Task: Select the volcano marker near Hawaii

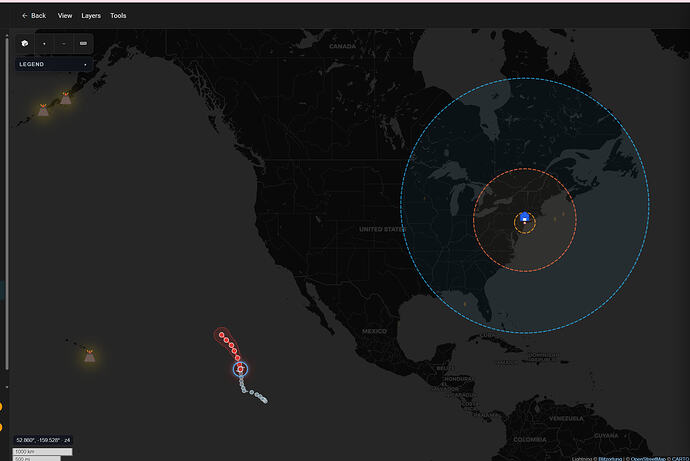Action: point(90,356)
